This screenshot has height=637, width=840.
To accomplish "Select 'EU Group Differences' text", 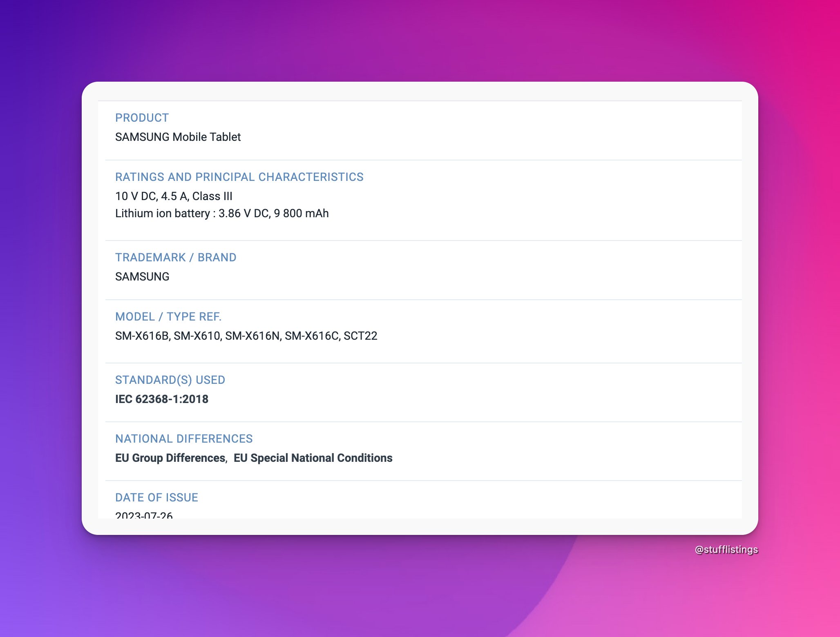I will tap(170, 458).
